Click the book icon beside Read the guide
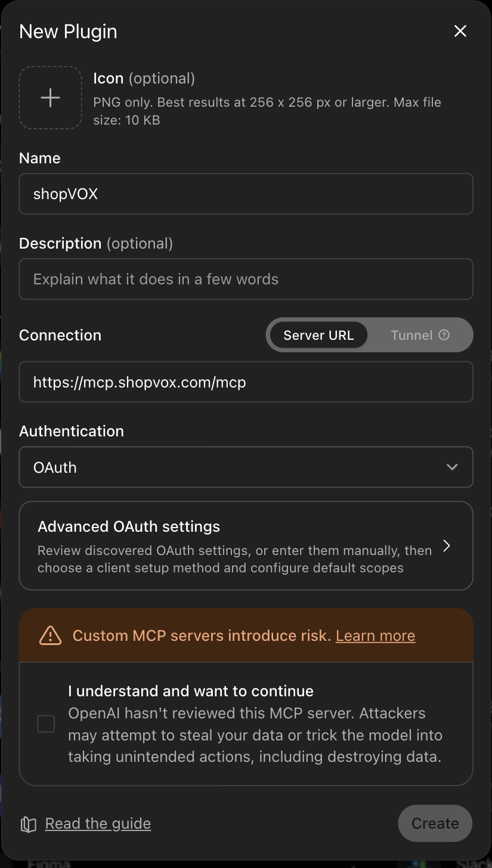 pyautogui.click(x=28, y=824)
